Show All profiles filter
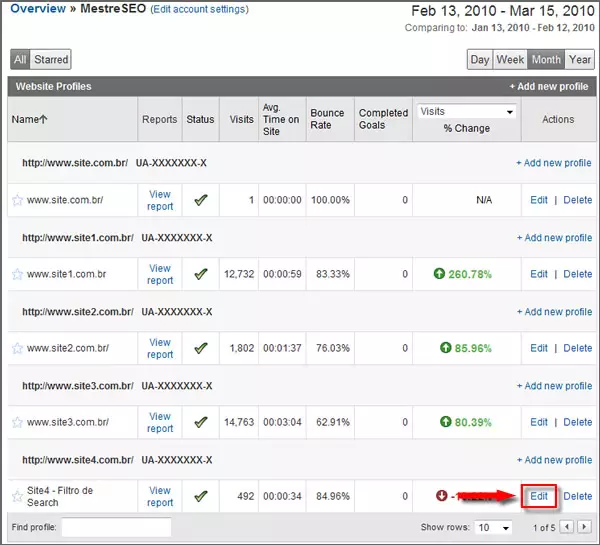600x545 pixels. coord(20,60)
